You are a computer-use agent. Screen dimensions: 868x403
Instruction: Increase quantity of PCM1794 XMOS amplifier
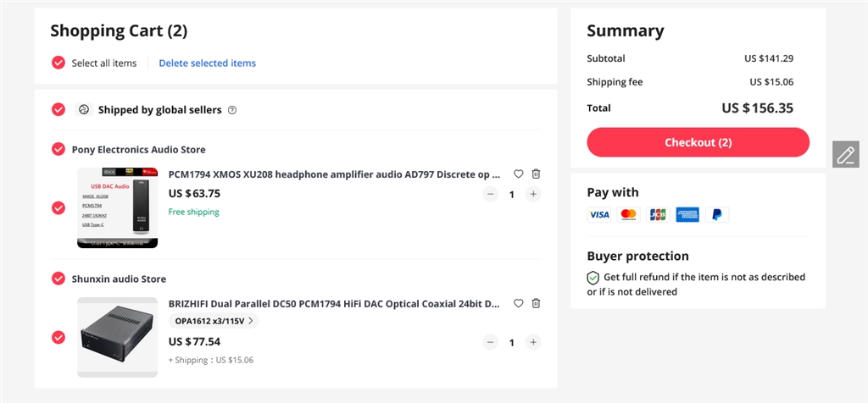(533, 194)
